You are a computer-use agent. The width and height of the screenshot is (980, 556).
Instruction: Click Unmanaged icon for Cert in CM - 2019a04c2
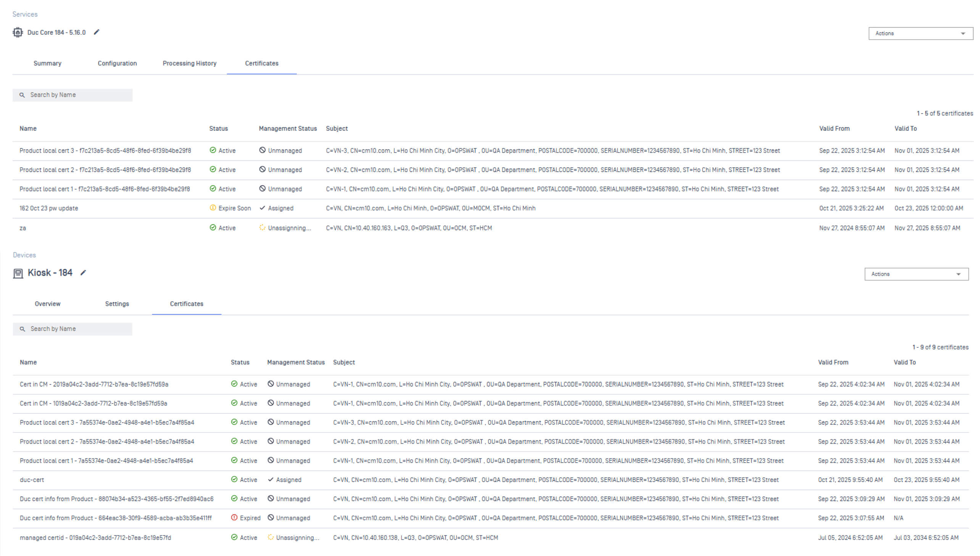click(x=271, y=384)
